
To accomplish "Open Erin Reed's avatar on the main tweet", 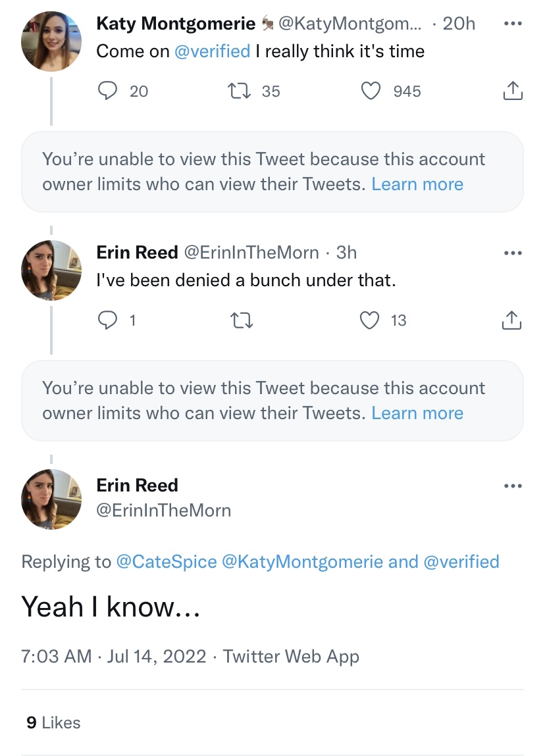I will click(x=51, y=499).
